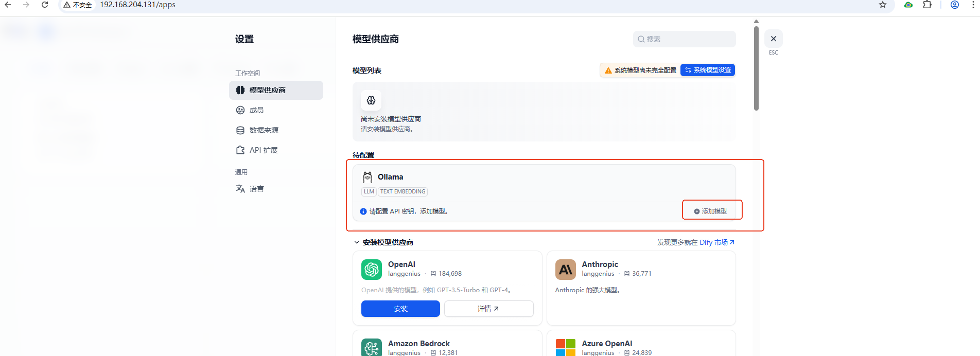Click Anthropic download count 36,771
The image size is (980, 356).
pos(642,274)
